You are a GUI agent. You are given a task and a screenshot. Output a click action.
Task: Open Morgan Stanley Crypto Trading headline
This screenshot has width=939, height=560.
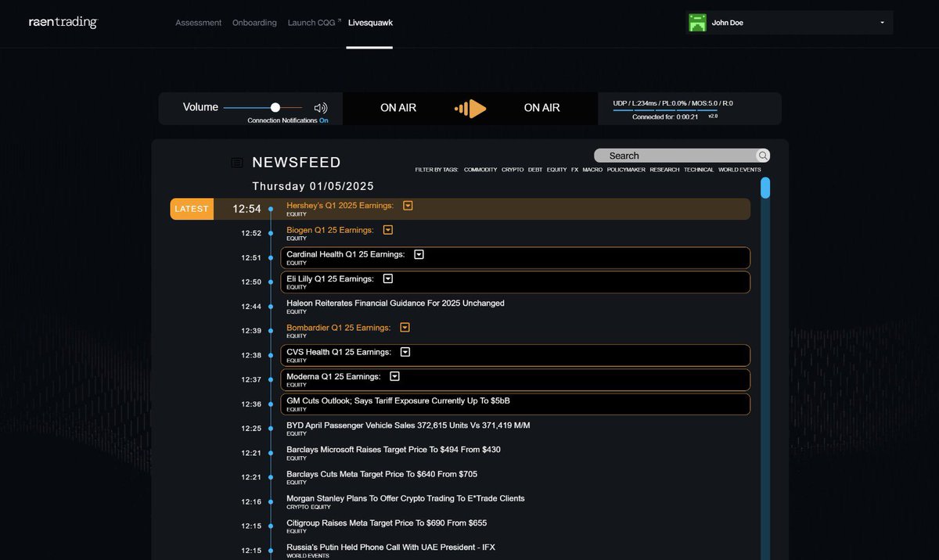[405, 498]
